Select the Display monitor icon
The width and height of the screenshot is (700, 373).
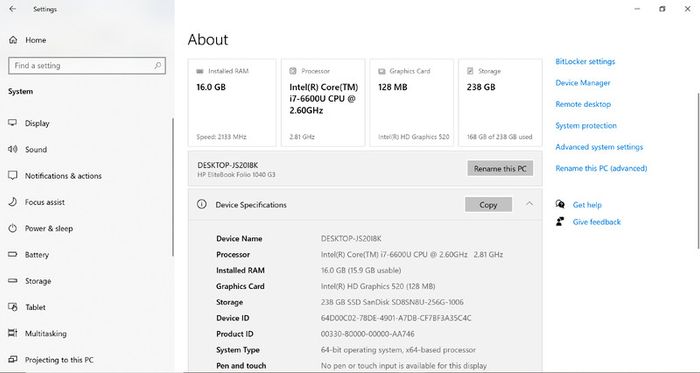point(12,123)
